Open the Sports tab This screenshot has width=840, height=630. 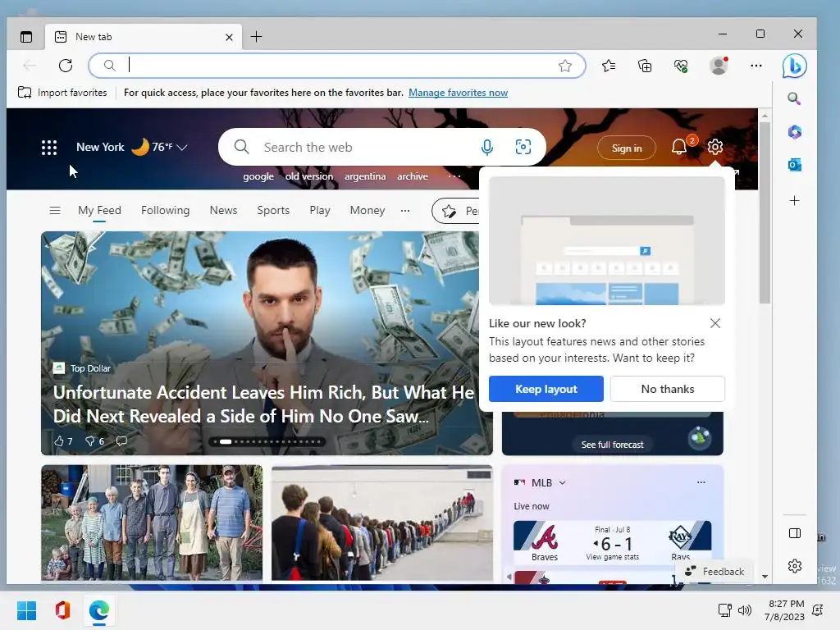coord(273,211)
